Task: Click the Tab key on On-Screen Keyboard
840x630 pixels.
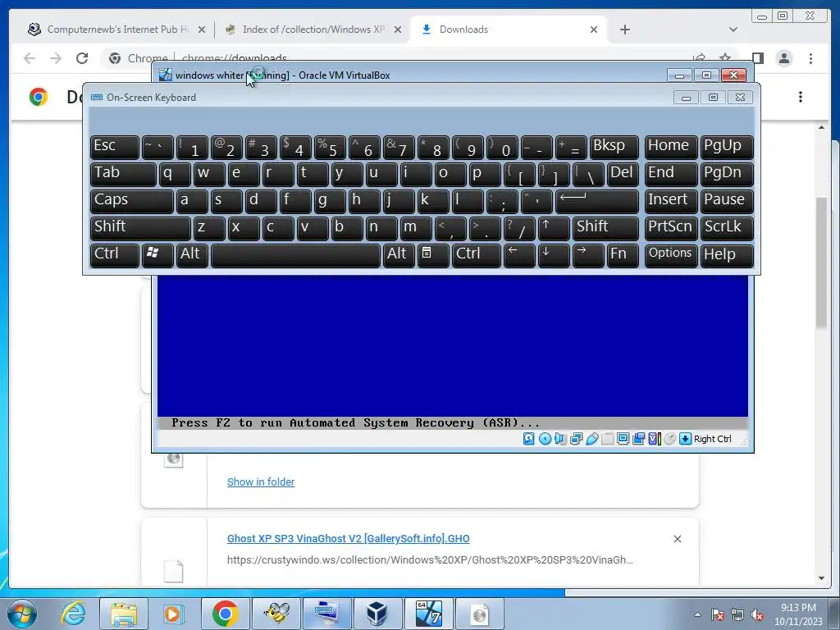Action: tap(123, 174)
